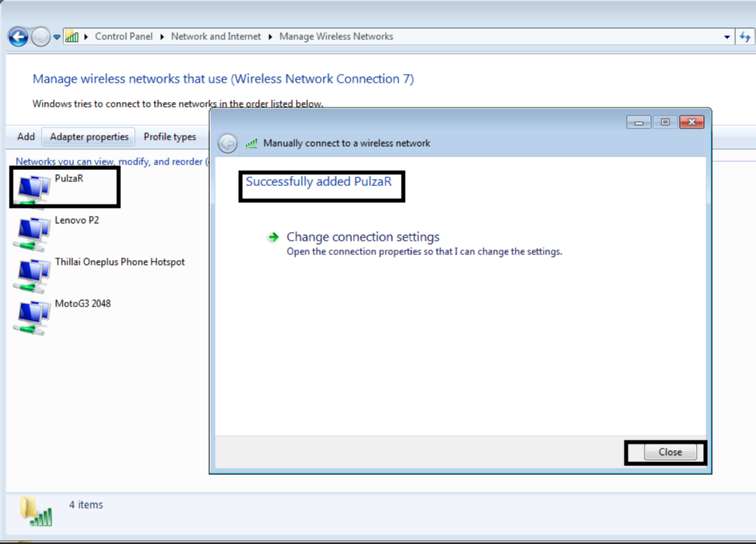Select Profile types in the toolbar
This screenshot has width=756, height=544.
point(169,136)
